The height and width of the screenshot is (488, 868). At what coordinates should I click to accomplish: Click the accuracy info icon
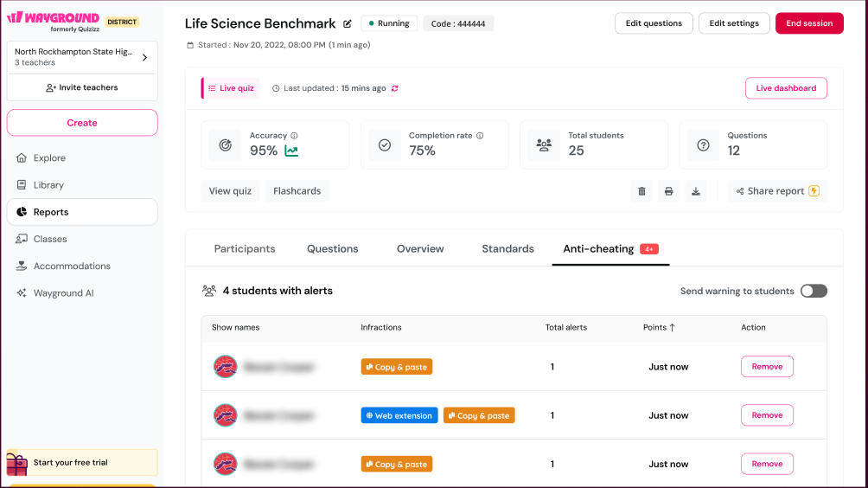(295, 136)
